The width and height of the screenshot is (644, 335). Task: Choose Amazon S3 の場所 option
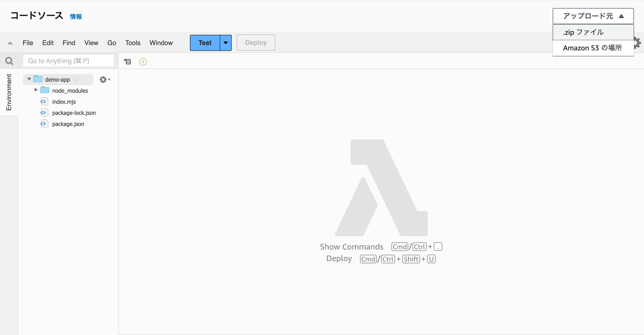(x=592, y=48)
